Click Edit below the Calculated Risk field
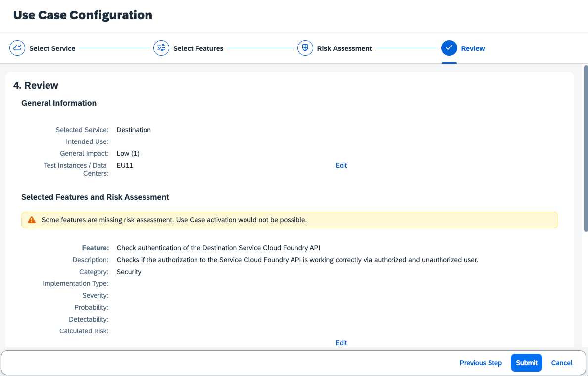The height and width of the screenshot is (376, 588). pyautogui.click(x=341, y=342)
